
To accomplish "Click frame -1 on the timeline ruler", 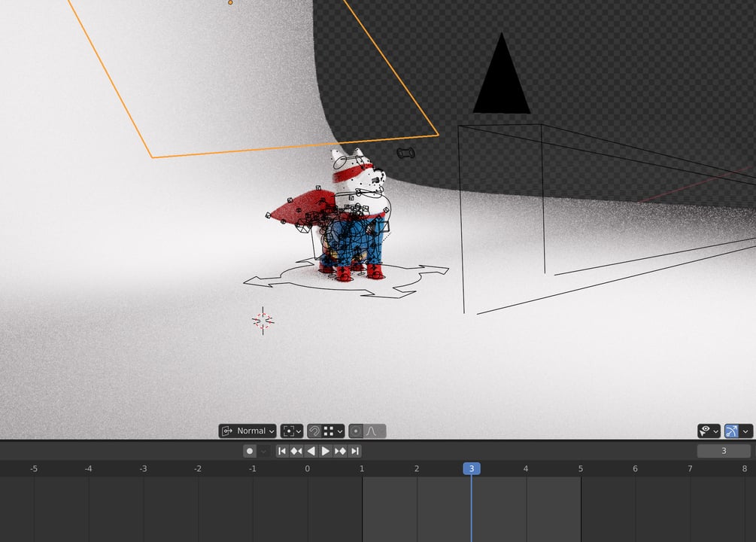I will click(x=253, y=469).
